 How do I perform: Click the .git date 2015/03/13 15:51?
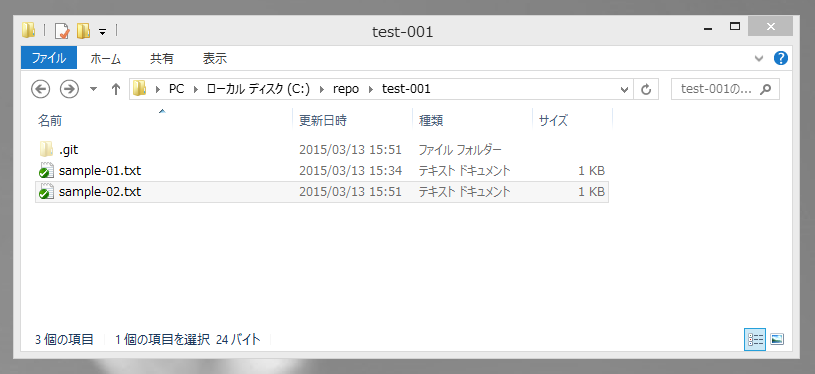pos(350,150)
